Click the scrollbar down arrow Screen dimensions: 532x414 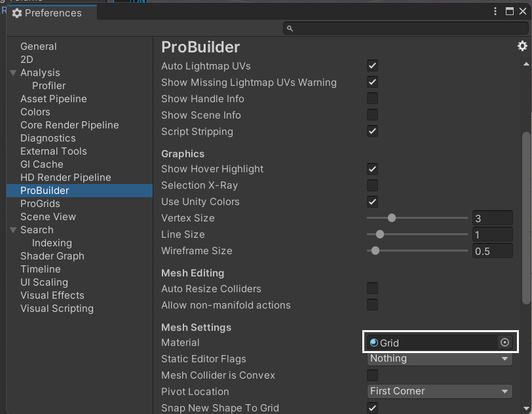(x=526, y=408)
